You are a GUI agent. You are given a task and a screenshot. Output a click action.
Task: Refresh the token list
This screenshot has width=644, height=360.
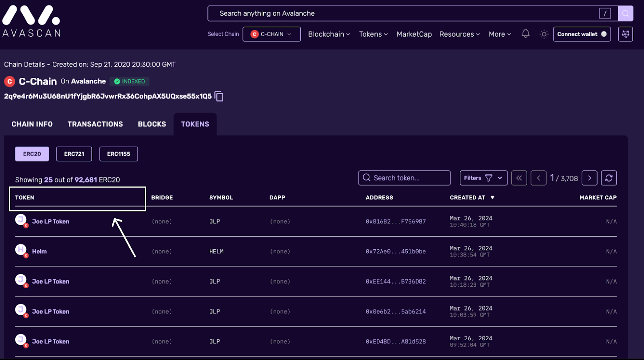click(609, 178)
